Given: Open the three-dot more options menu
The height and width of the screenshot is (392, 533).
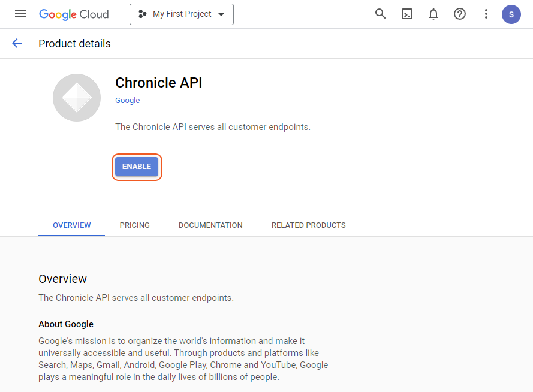Looking at the screenshot, I should click(486, 14).
